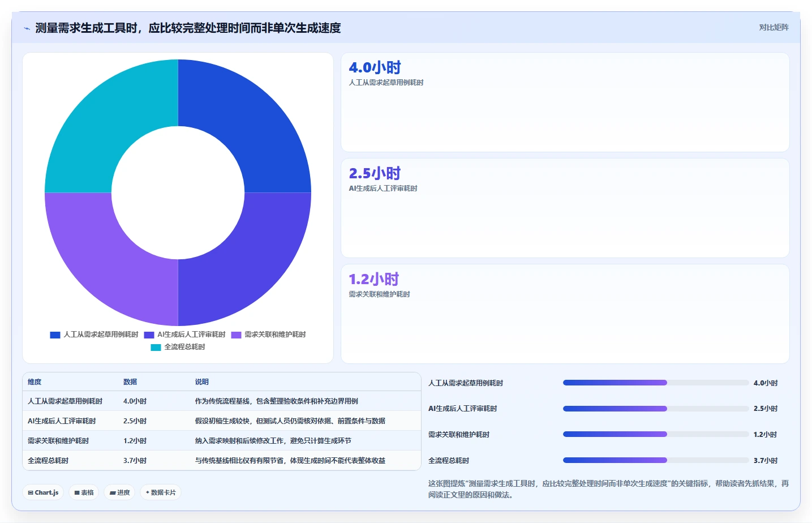Toggle the 人工从需求起草用例耗时 legend swatch
Image resolution: width=812 pixels, height=523 pixels.
[55, 335]
